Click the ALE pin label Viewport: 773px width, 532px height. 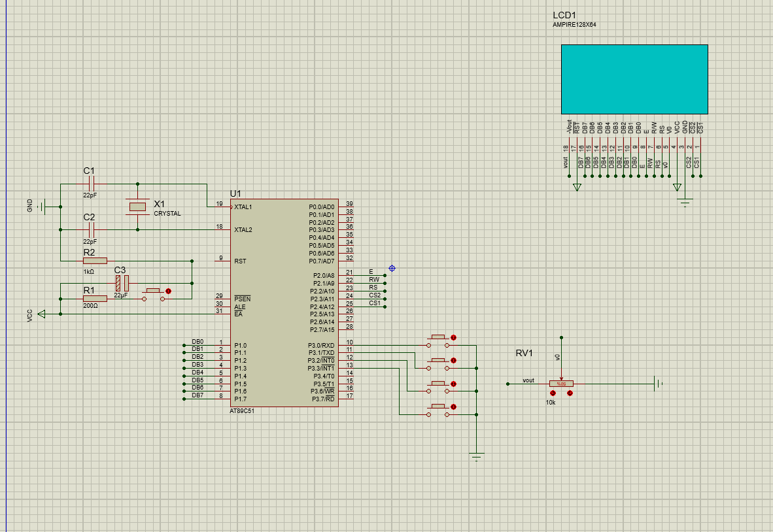click(239, 307)
